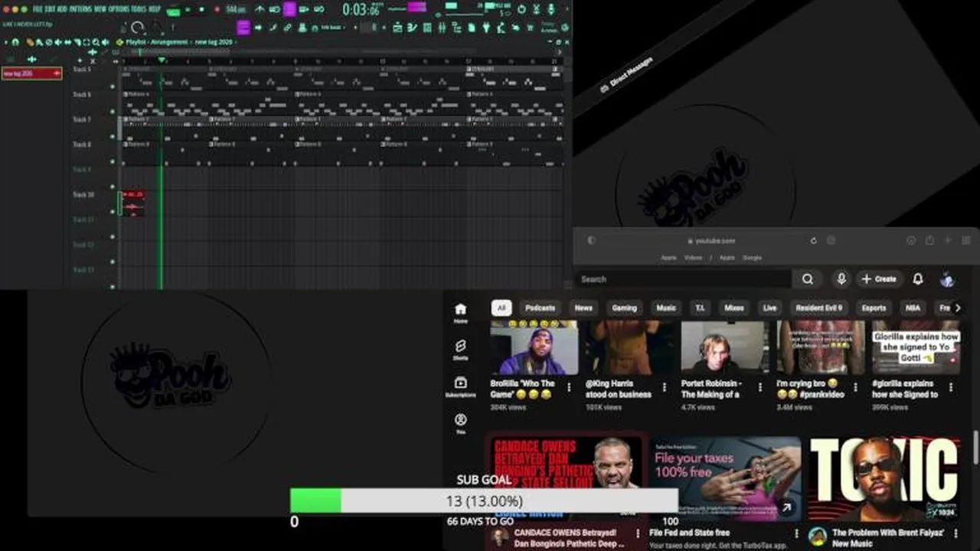Click the YouTube voice search microphone icon
Viewport: 980px width, 551px height.
[841, 279]
